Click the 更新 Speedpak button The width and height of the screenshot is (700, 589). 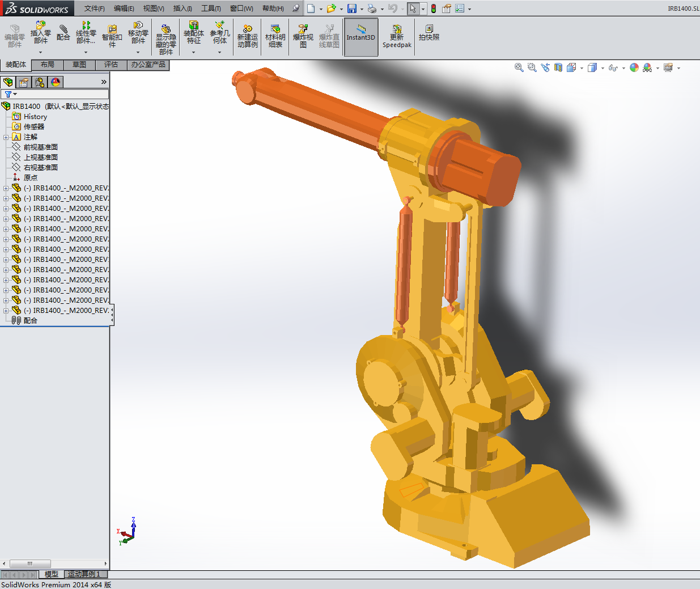397,36
